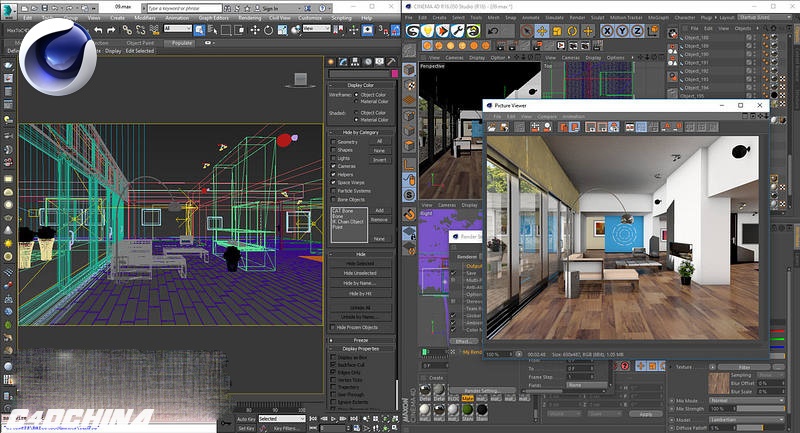Viewport: 800px width, 433px height.
Task: Collapse the Hide by Category rollout
Action: tap(361, 132)
